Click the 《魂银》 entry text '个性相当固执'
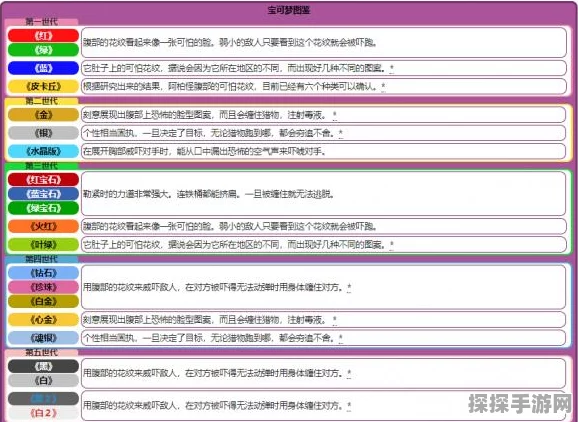This screenshot has height=422, width=578. coord(109,338)
